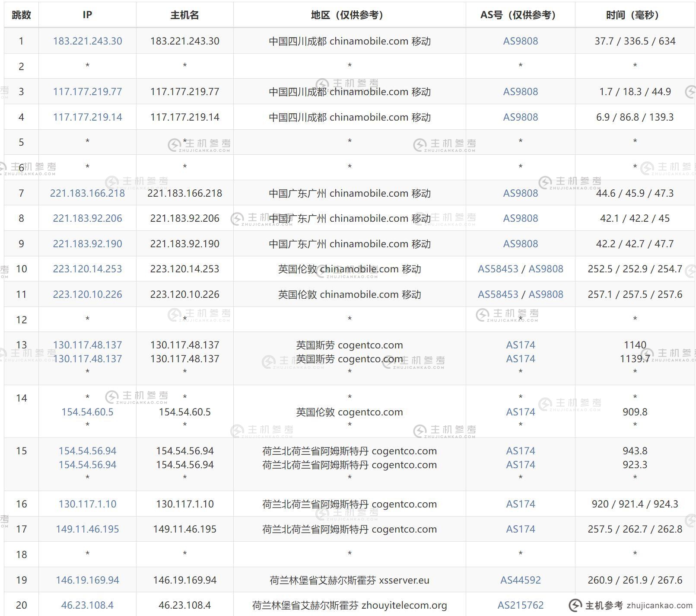Screen dimensions: 696x616
Task: Click hop number 12 cell
Action: [x=21, y=319]
